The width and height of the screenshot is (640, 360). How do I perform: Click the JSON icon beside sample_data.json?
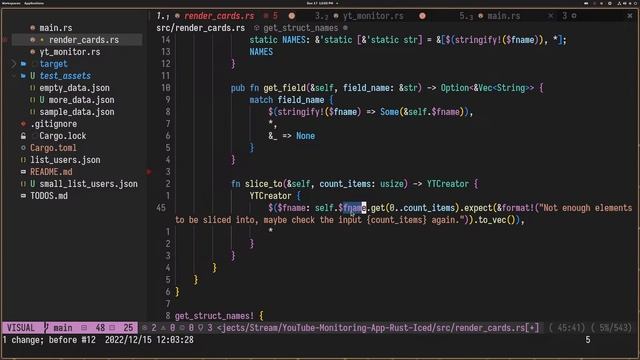pos(32,112)
